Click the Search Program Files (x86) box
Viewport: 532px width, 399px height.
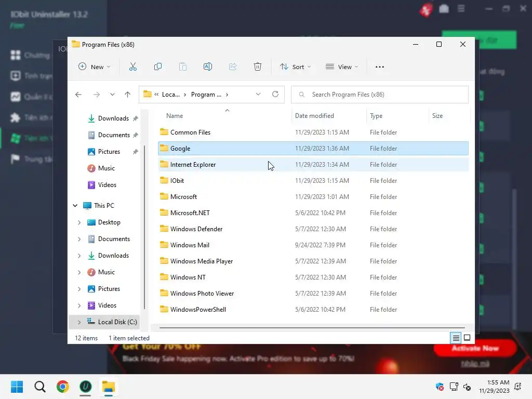point(380,95)
